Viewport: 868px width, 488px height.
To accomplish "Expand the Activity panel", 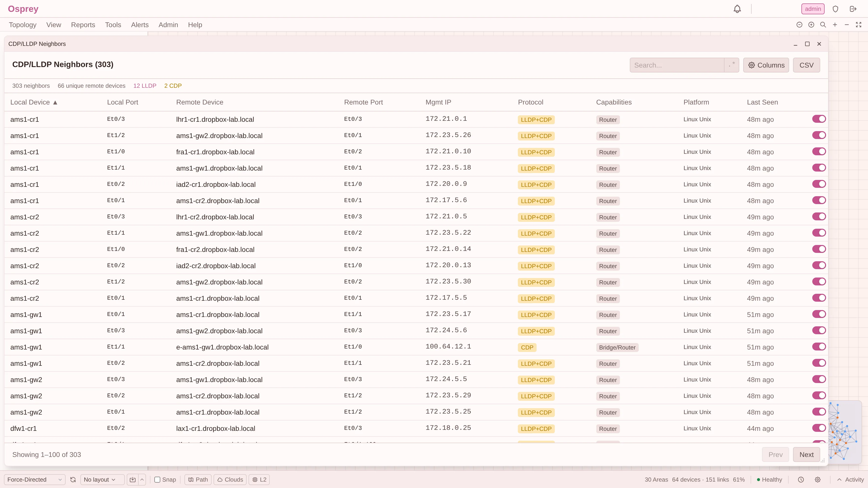I will pyautogui.click(x=850, y=480).
